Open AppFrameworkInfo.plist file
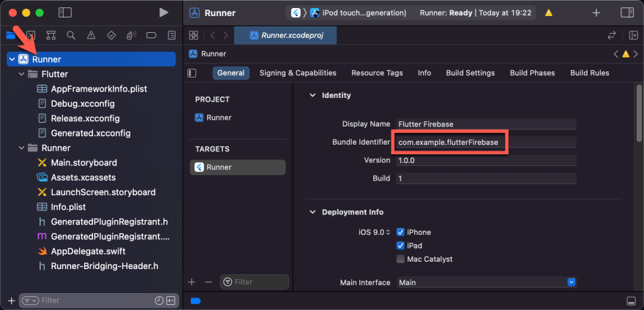644x310 pixels. pyautogui.click(x=91, y=88)
